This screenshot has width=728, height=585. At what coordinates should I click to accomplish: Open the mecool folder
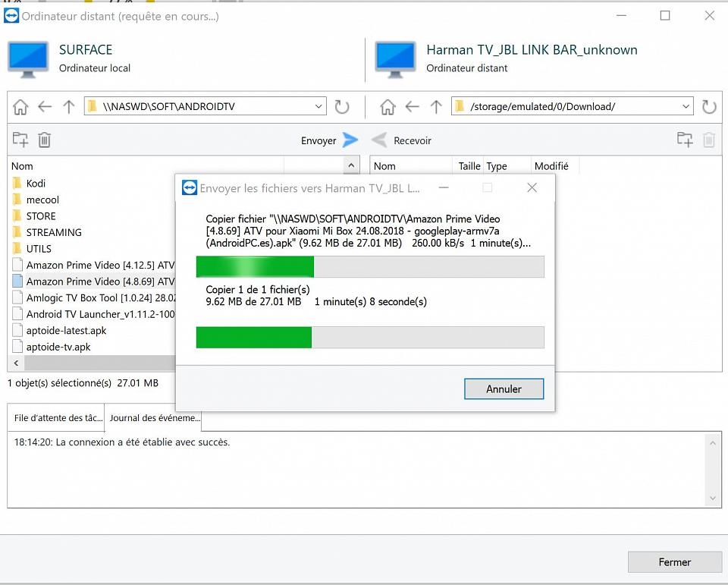click(42, 200)
